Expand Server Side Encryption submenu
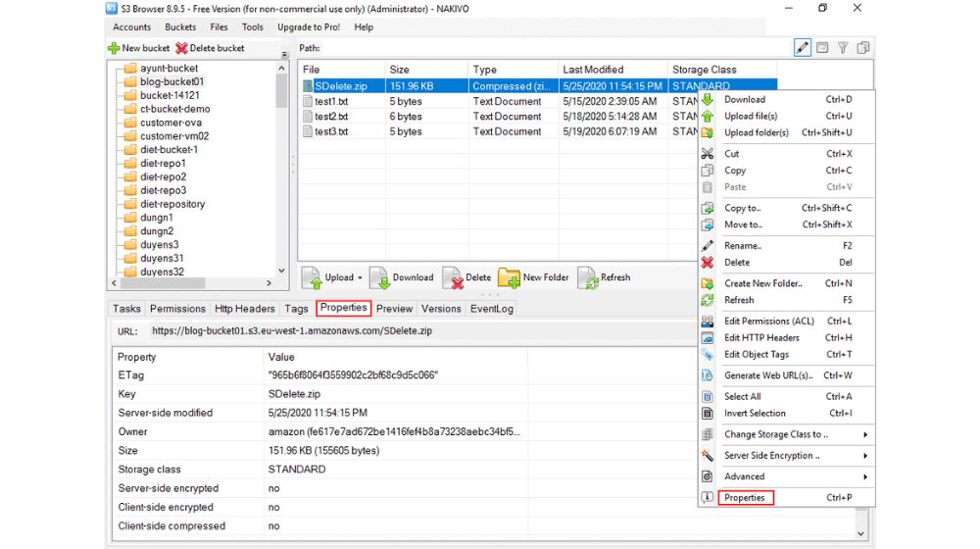Screen dimensions: 980x549 (864, 456)
